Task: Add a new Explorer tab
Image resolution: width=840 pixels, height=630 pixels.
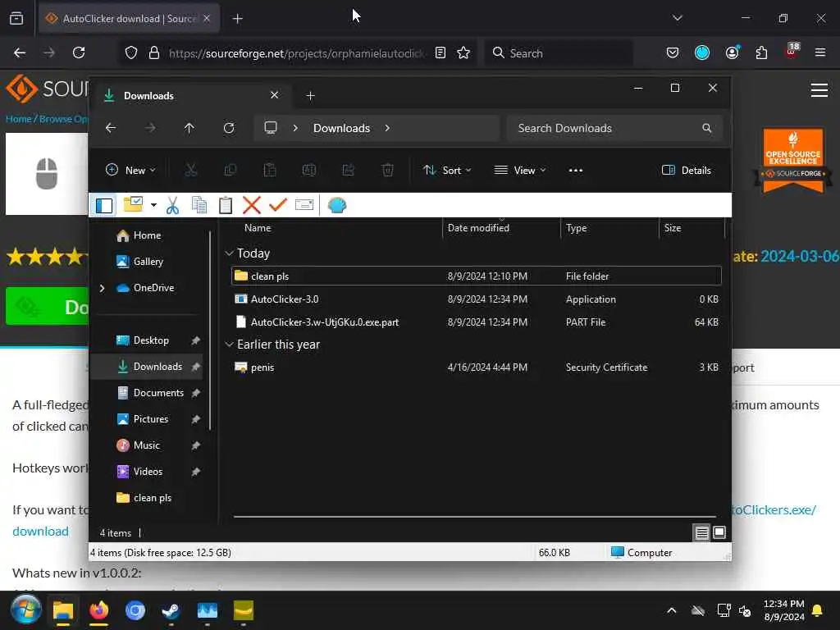Action: 311,96
